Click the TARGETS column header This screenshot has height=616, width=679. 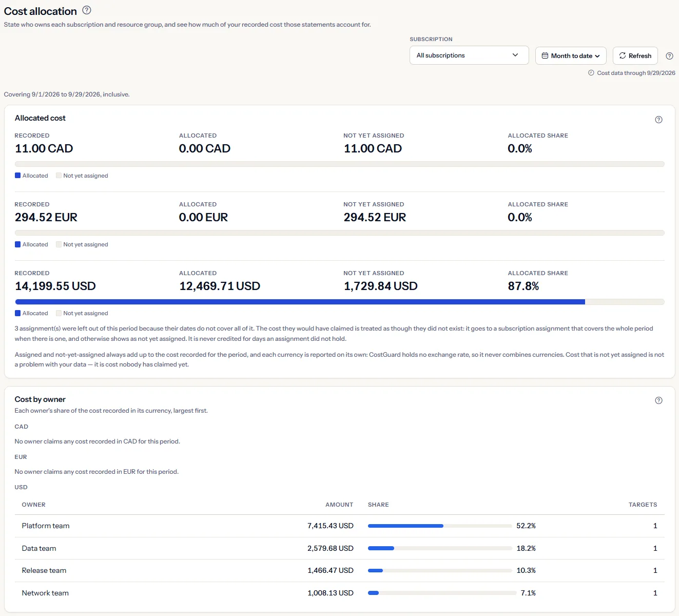[x=643, y=505]
